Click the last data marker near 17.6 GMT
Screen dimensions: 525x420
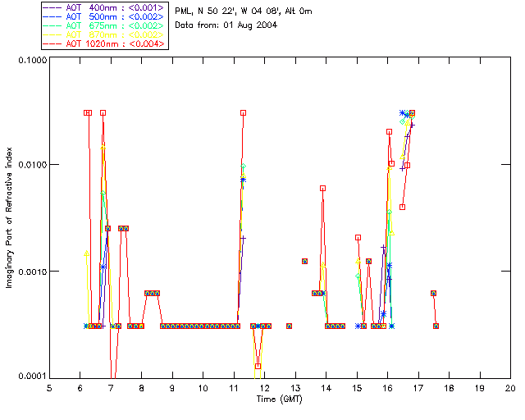pyautogui.click(x=436, y=326)
